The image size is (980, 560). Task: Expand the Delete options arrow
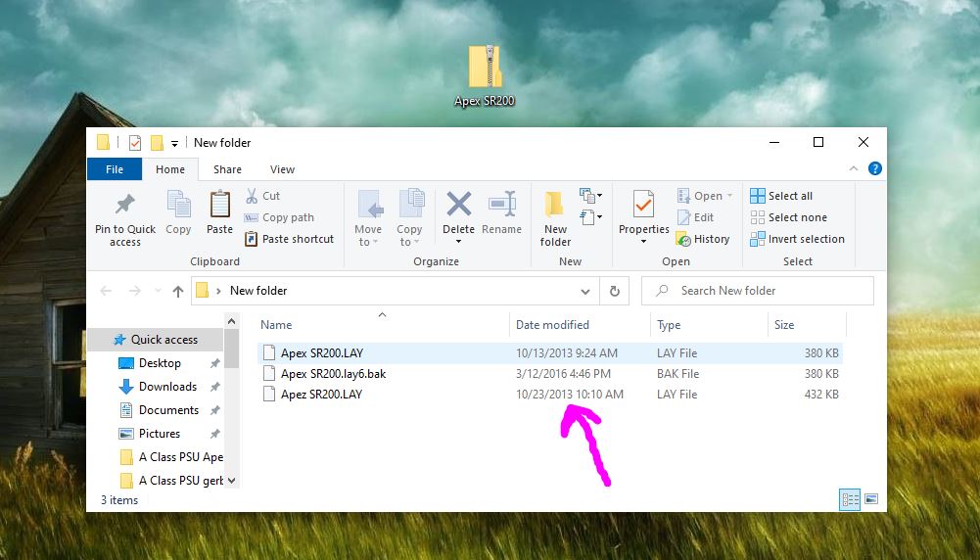[x=458, y=242]
